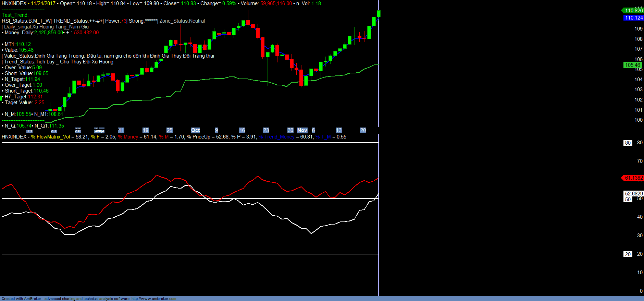This screenshot has height=301, width=644.
Task: Click the white 52.6829 indicator value tag
Action: pos(633,194)
